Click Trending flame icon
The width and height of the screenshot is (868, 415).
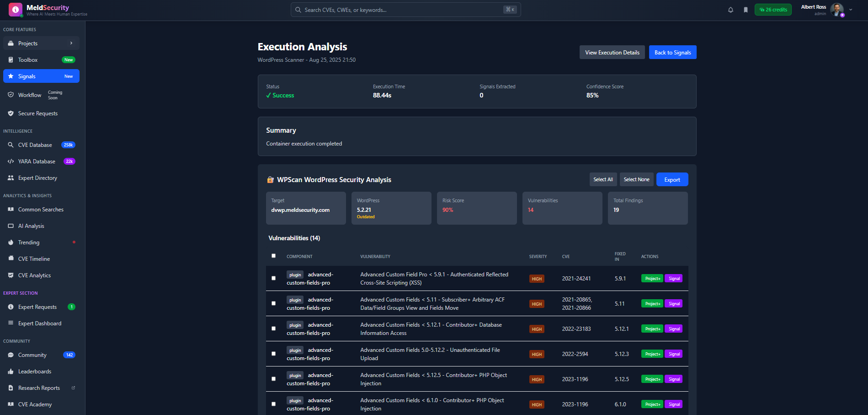pos(11,243)
